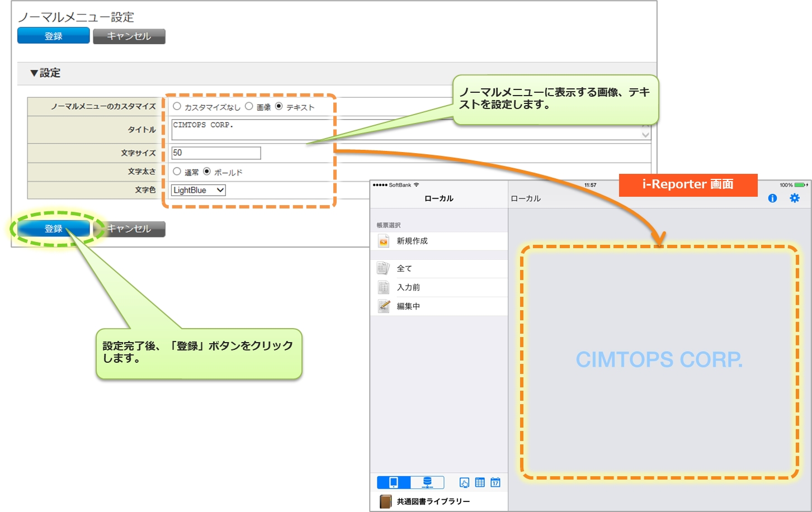Click the top キャンセル button
Viewport: 812px width, 512px height.
[129, 36]
